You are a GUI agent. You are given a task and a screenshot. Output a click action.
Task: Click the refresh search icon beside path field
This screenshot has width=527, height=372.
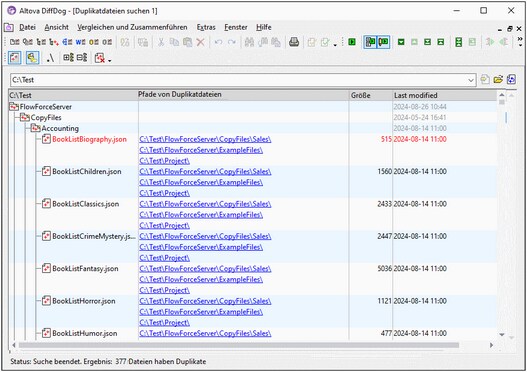(x=511, y=80)
